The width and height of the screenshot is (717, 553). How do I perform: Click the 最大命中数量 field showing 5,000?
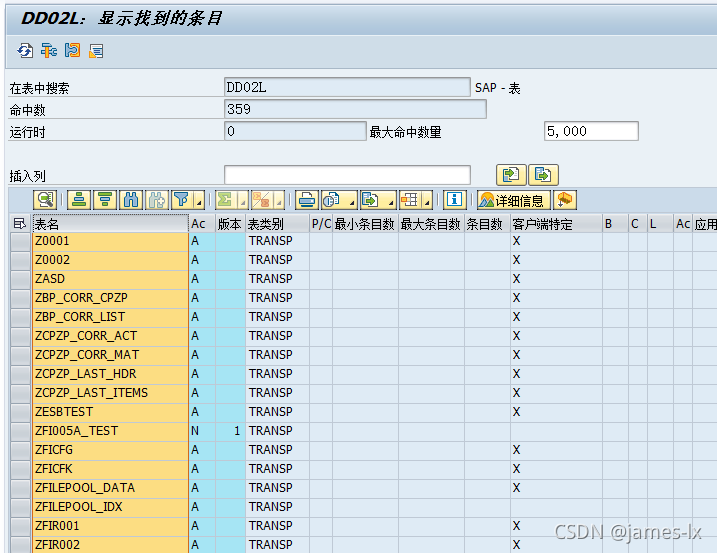[x=591, y=131]
